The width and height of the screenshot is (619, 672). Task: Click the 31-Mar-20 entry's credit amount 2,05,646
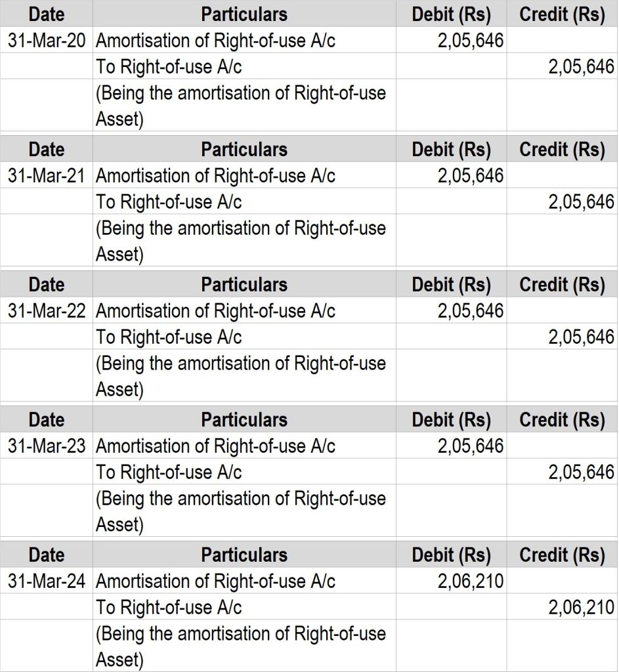(x=581, y=67)
